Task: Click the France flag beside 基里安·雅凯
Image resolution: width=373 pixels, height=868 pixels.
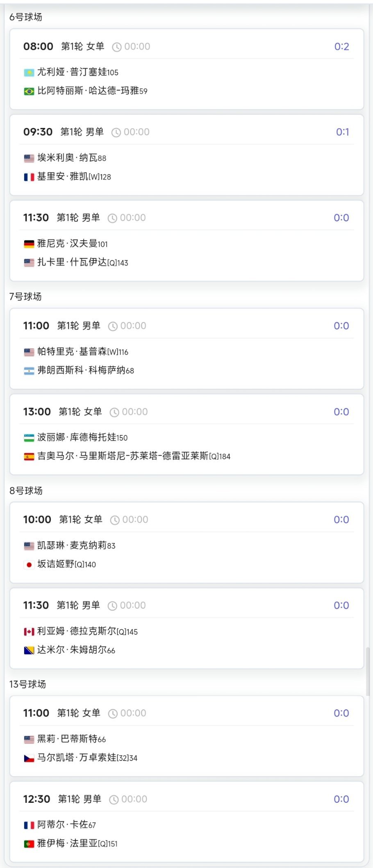Action: coord(29,177)
